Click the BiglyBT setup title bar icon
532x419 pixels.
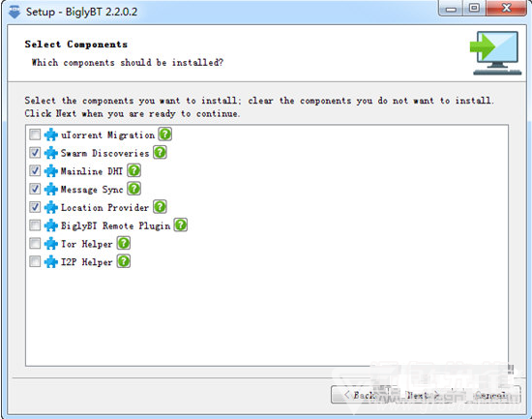point(14,12)
